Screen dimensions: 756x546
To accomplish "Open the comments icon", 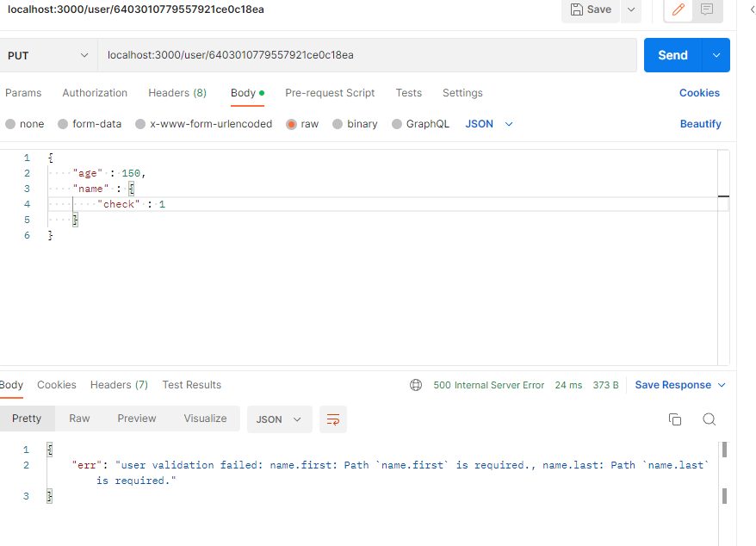I will (707, 9).
